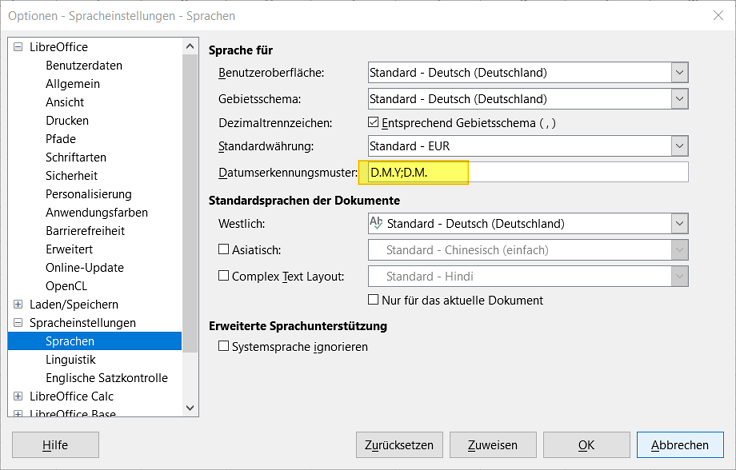The width and height of the screenshot is (736, 470).
Task: Confirm with the OK button
Action: tap(586, 445)
